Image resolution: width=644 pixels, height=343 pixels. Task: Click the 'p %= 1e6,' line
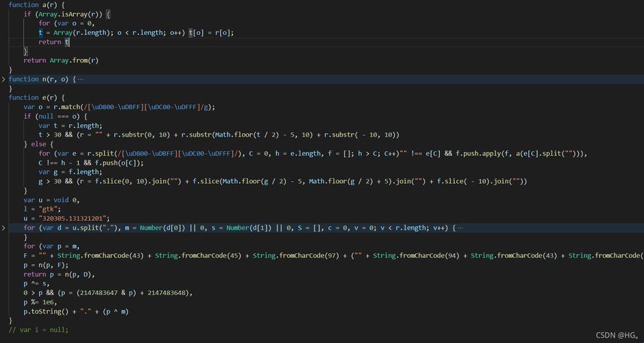(40, 303)
